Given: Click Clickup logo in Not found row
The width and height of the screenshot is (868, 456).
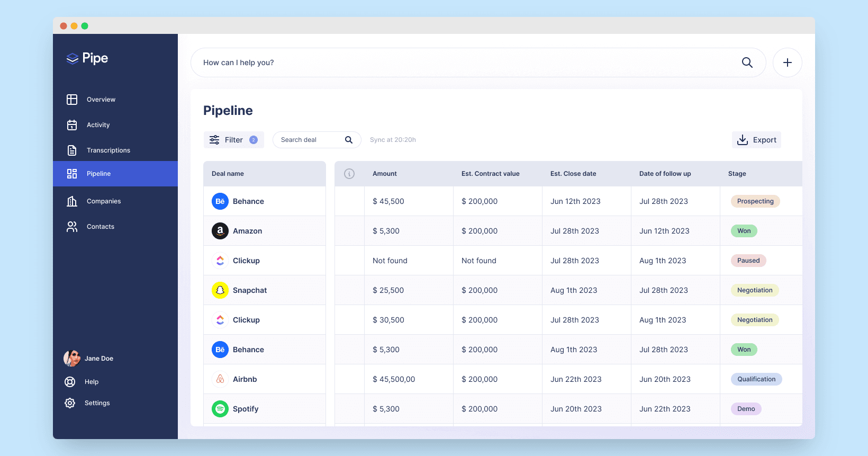Looking at the screenshot, I should click(220, 261).
